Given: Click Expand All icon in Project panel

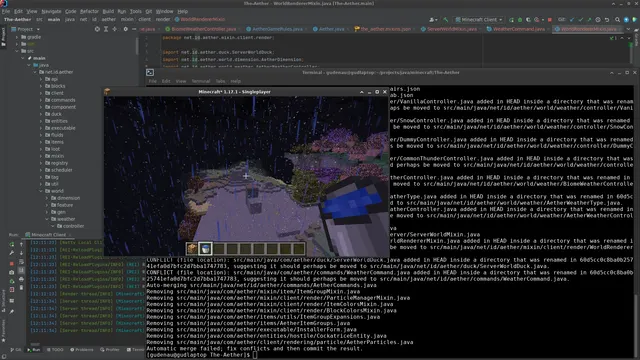Looking at the screenshot, I should (106, 29).
